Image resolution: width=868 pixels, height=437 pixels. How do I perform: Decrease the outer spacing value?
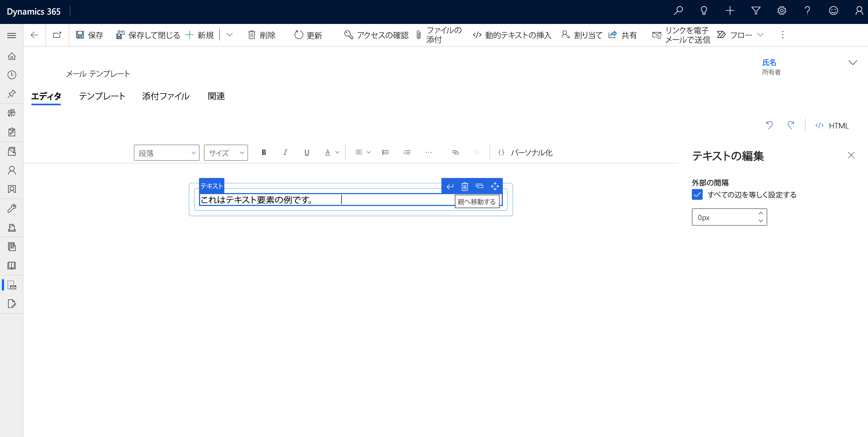point(761,221)
